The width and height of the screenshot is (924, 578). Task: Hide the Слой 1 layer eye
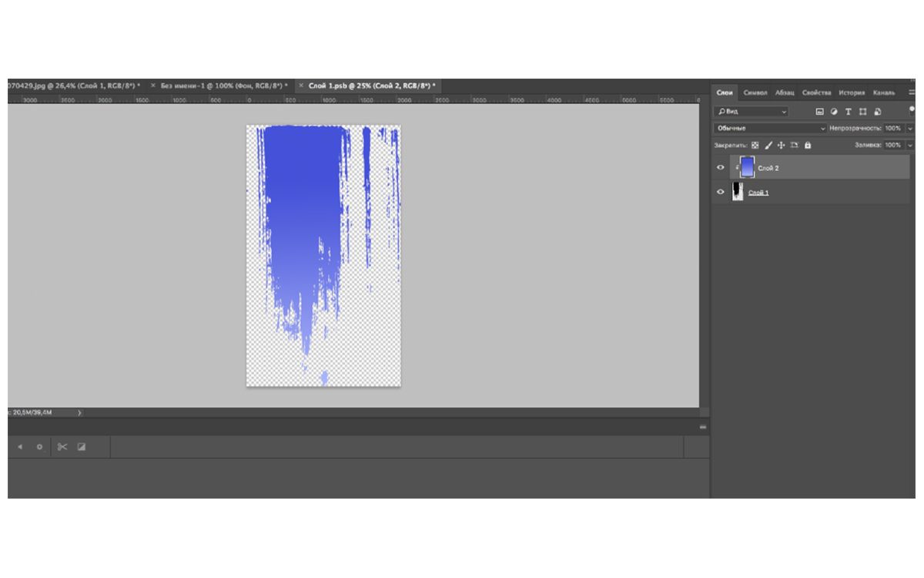pyautogui.click(x=721, y=192)
